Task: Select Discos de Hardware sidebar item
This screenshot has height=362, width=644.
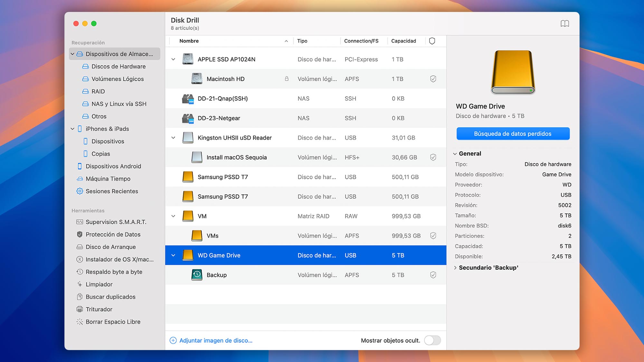Action: [118, 66]
